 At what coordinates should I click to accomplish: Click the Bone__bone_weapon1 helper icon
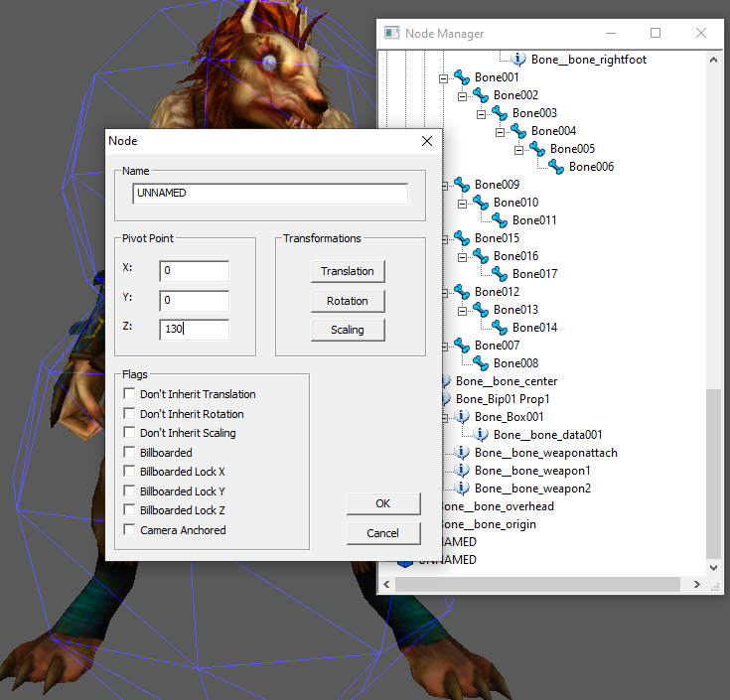click(462, 471)
